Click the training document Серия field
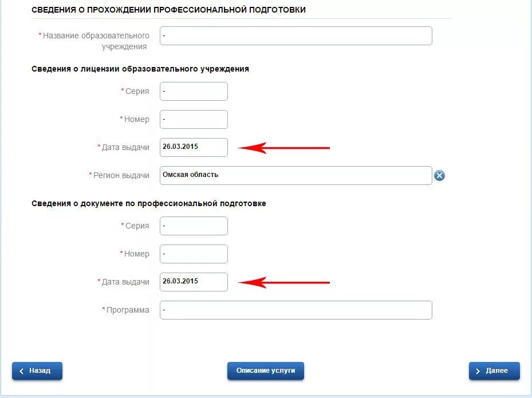This screenshot has height=398, width=532. (x=194, y=226)
